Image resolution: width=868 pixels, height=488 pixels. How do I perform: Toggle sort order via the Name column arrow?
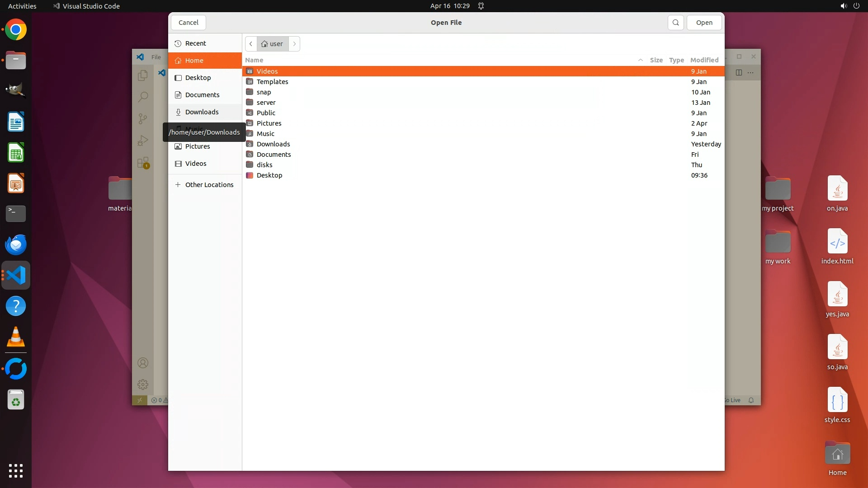click(640, 60)
